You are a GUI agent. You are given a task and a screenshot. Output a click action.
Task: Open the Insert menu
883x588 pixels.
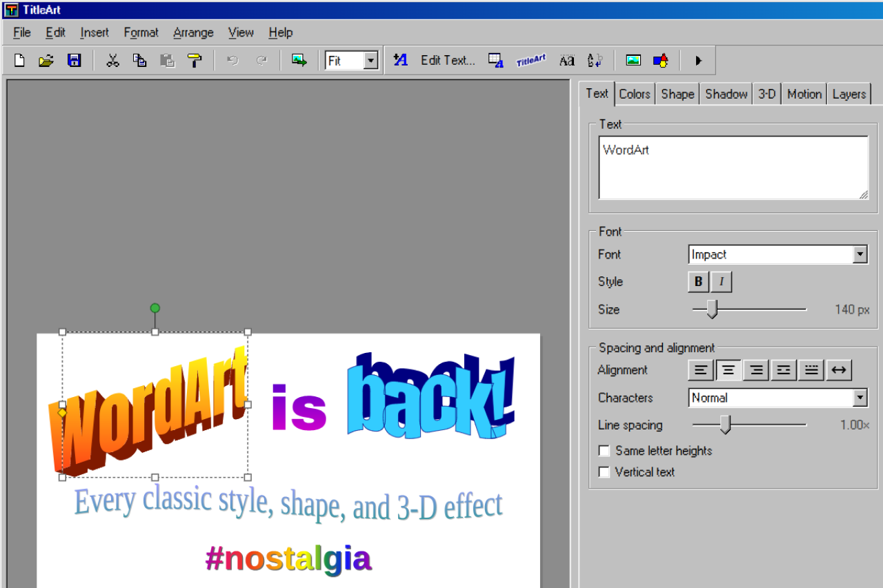[95, 32]
